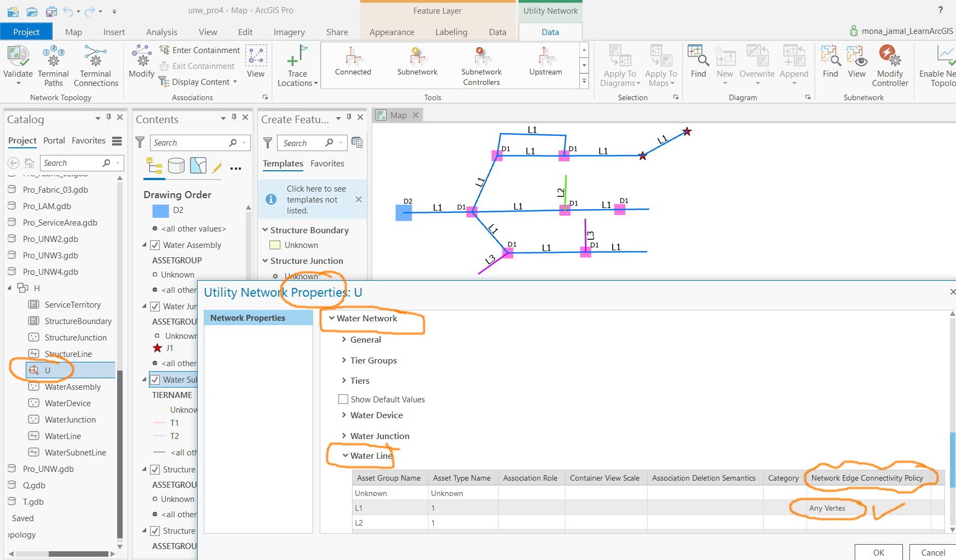
Task: Toggle Water Subnetwork layer checkbox
Action: tap(155, 380)
